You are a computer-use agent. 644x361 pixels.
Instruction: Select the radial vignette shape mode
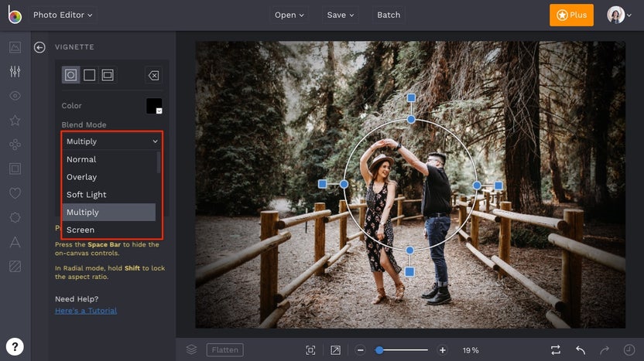pos(71,75)
